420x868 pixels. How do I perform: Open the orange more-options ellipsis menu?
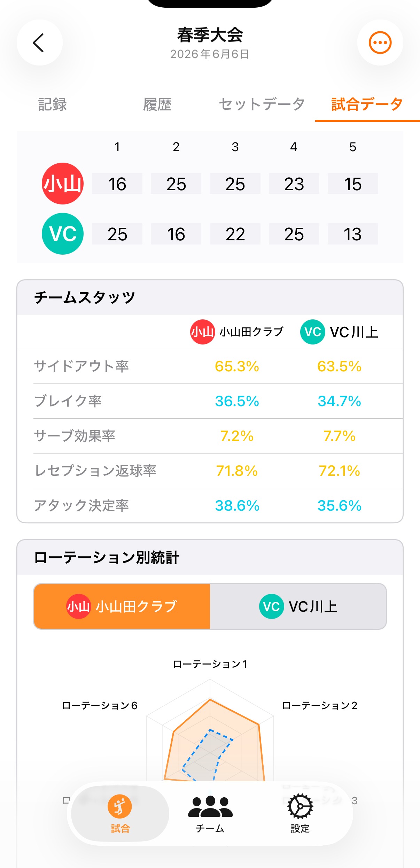380,42
